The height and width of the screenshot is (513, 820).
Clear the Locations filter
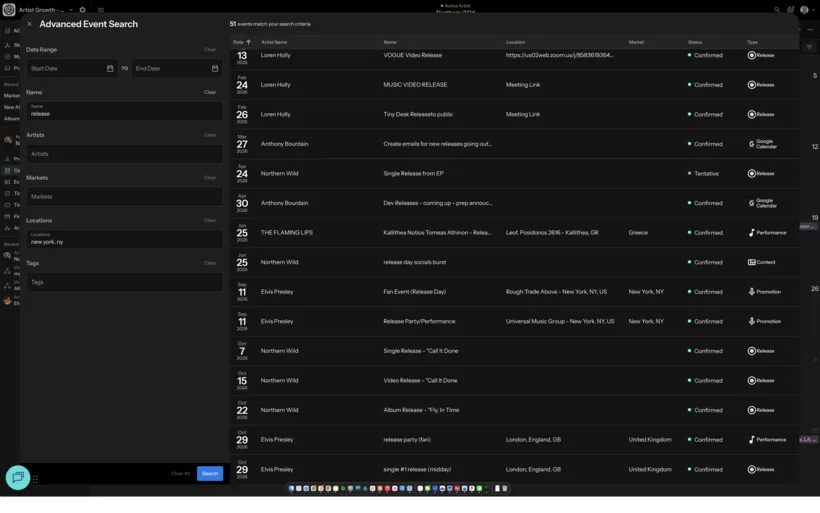tap(210, 220)
